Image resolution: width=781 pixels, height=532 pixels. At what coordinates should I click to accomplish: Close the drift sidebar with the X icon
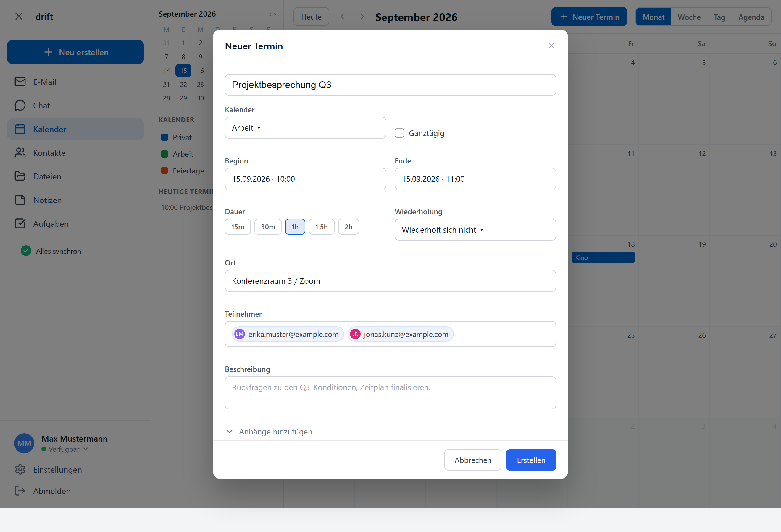[19, 17]
